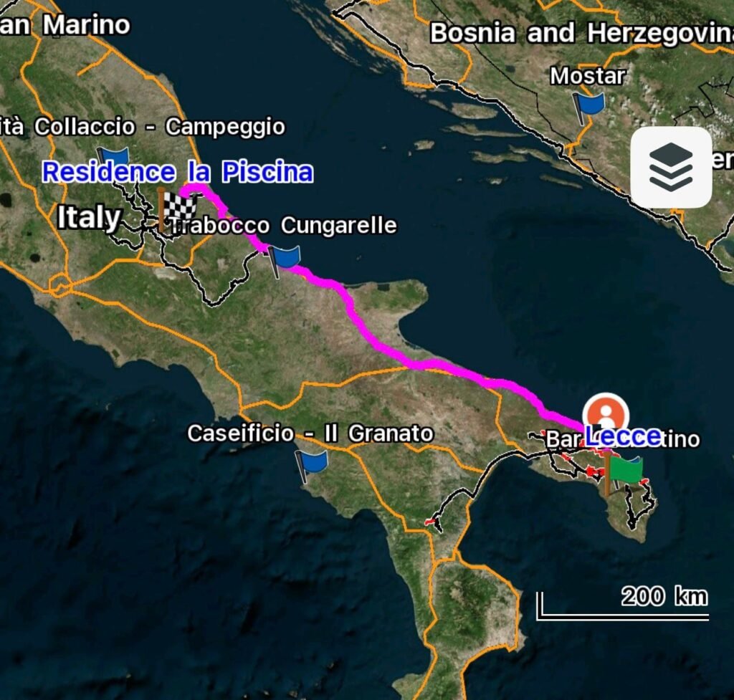Tap the green start flag near Lecce
The image size is (734, 700).
(623, 474)
